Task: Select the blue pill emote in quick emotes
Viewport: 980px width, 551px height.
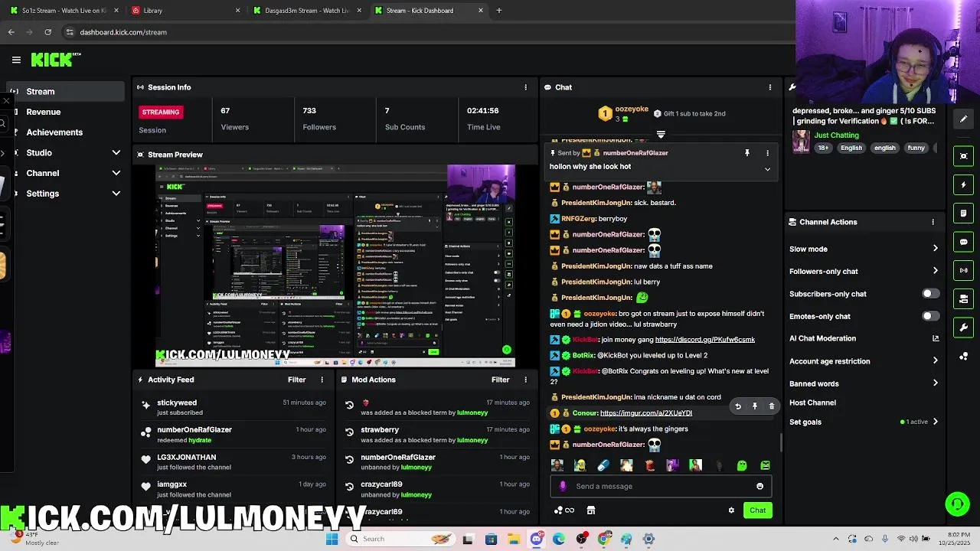Action: pyautogui.click(x=603, y=465)
